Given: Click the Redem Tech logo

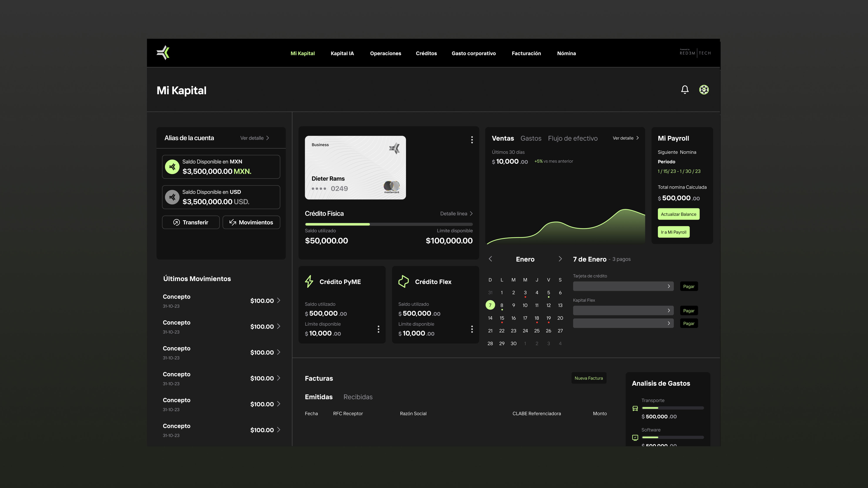Looking at the screenshot, I should click(695, 52).
